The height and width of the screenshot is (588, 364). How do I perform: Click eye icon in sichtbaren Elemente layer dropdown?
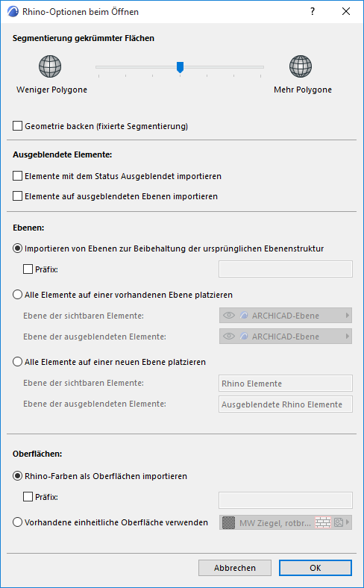point(229,316)
